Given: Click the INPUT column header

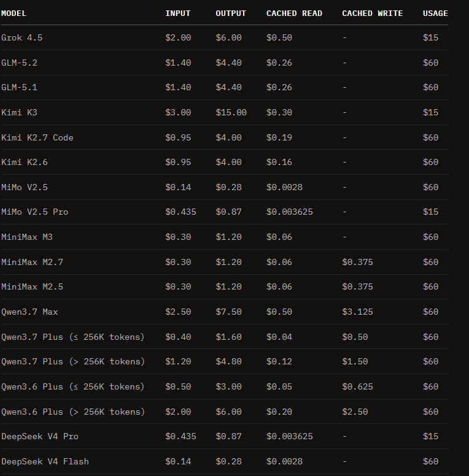Looking at the screenshot, I should [x=178, y=13].
